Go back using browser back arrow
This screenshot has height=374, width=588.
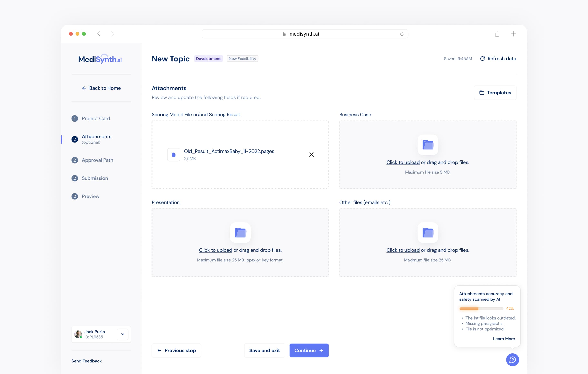(x=99, y=34)
